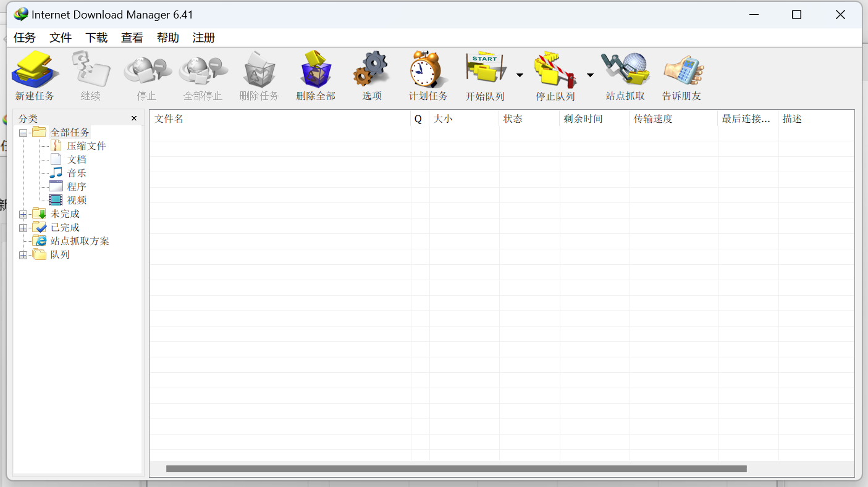
Task: Select the 视频 category
Action: coord(77,201)
